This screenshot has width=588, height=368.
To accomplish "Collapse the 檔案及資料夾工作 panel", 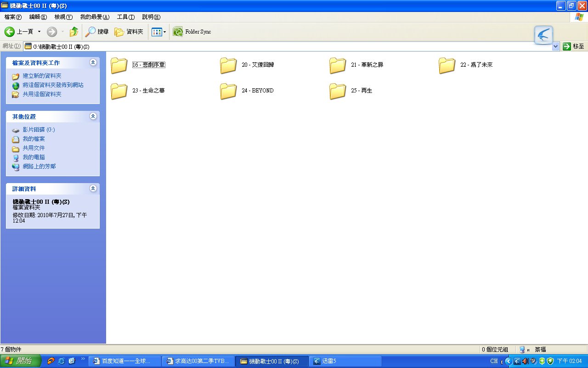I will click(x=93, y=62).
